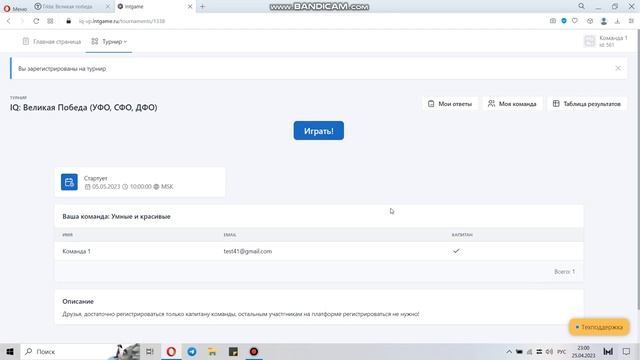Open Таблица результатов
This screenshot has height=360, width=640.
587,104
